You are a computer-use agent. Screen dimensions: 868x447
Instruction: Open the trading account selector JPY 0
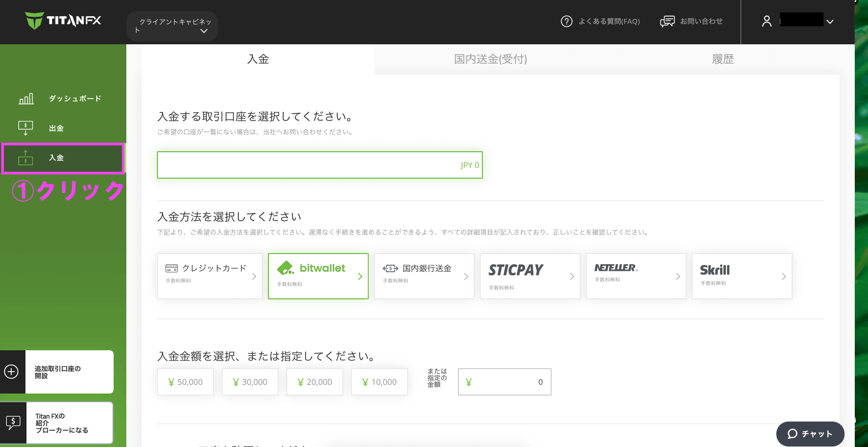coord(320,165)
